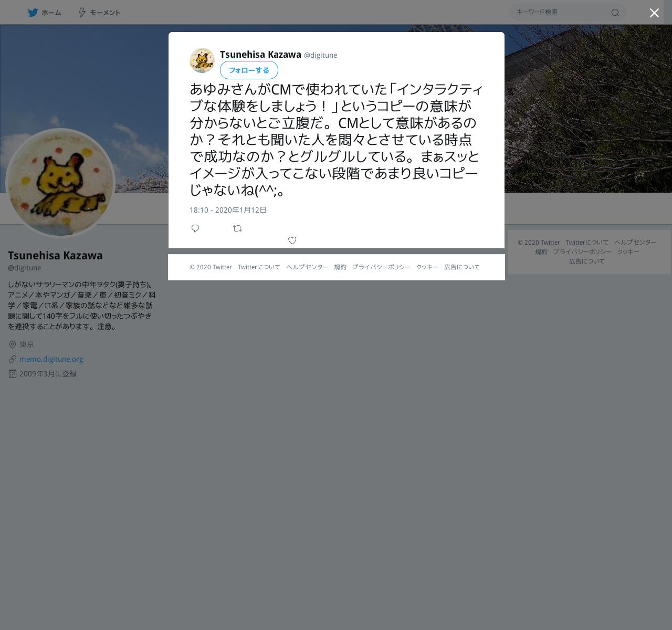This screenshot has width=672, height=630.
Task: Click Tsunehisa Kazawa name in sidebar
Action: 55,256
